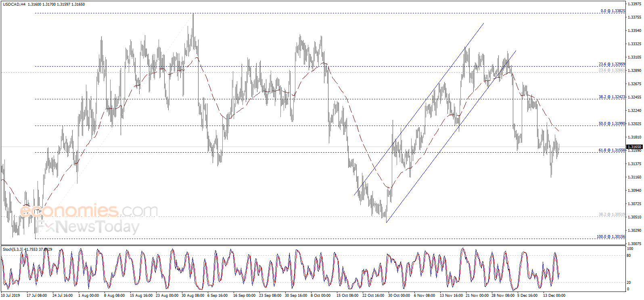Click the current price tag 1.31650
644x300 pixels.
pyautogui.click(x=634, y=147)
